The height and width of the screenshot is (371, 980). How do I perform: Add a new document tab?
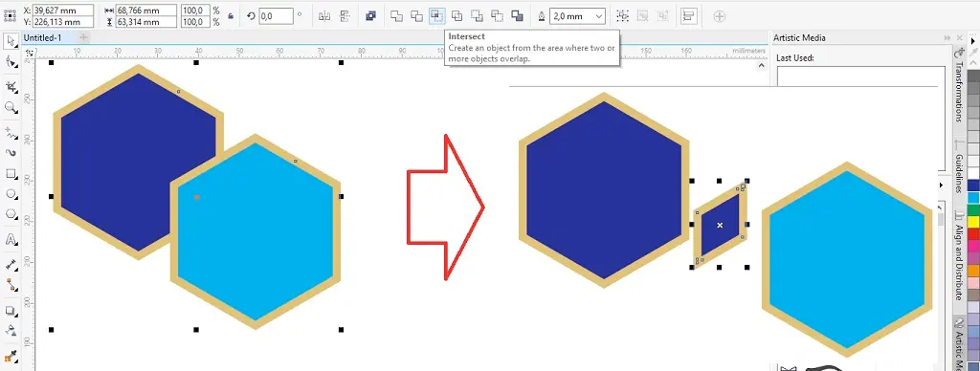[83, 38]
